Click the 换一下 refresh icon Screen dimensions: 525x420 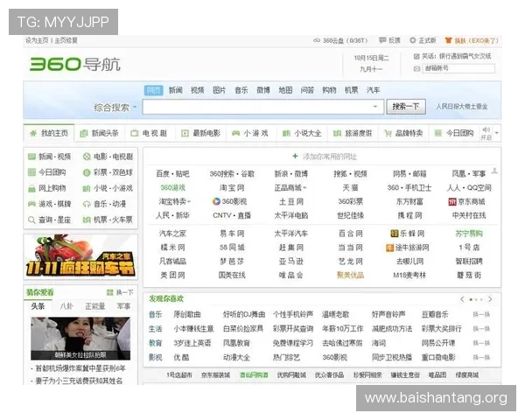(109, 292)
